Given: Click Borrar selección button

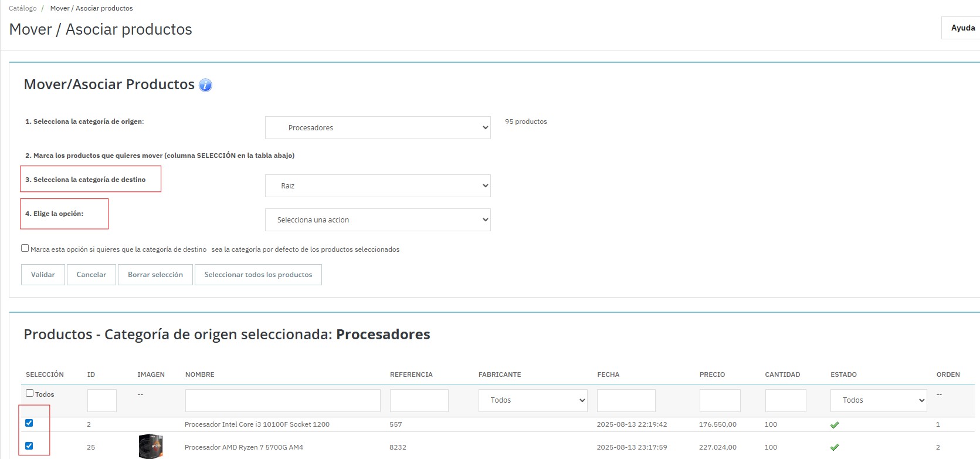Looking at the screenshot, I should [x=155, y=275].
